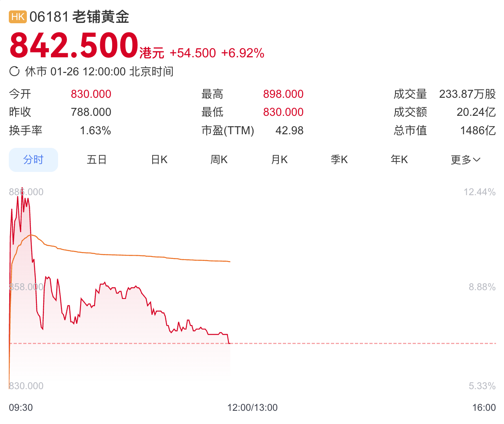Click the dashed red current price line
Viewport: 504px width, 424px height.
point(361,343)
